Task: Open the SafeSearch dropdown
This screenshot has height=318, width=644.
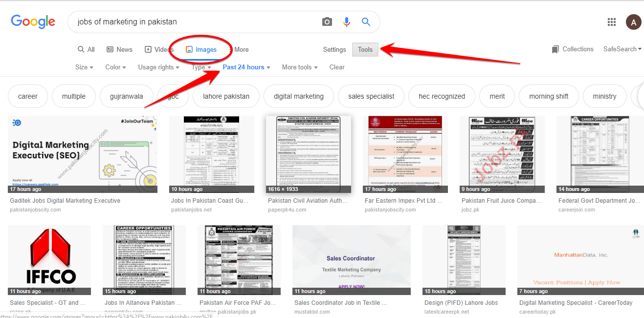Action: click(x=622, y=49)
